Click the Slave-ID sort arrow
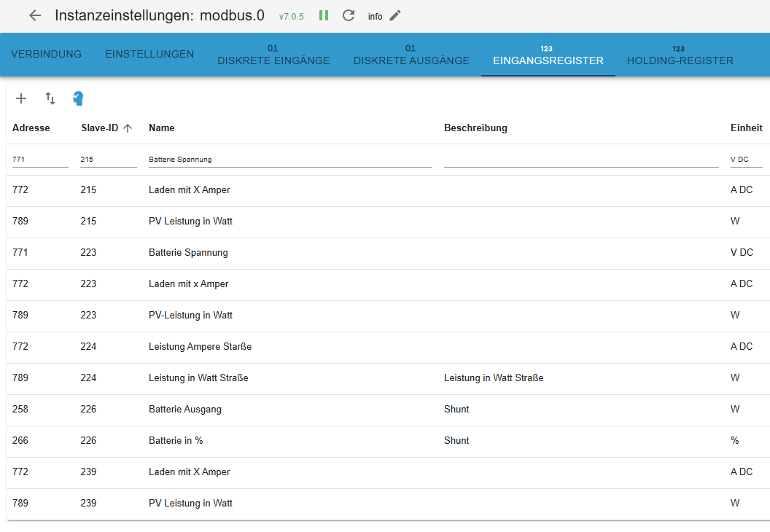This screenshot has width=770, height=532. [128, 128]
